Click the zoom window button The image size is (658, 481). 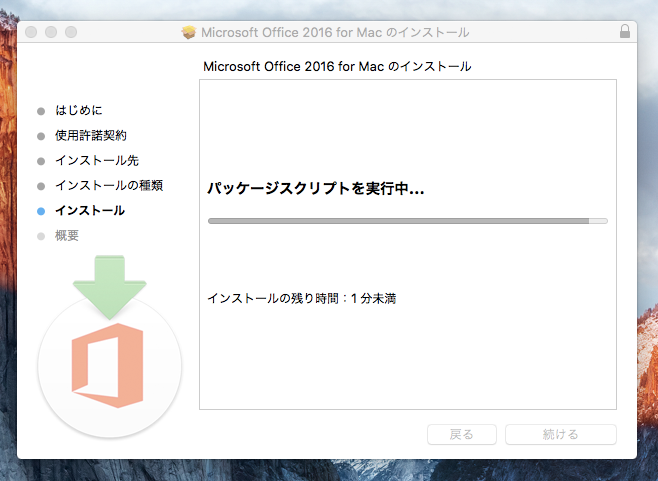tap(71, 32)
